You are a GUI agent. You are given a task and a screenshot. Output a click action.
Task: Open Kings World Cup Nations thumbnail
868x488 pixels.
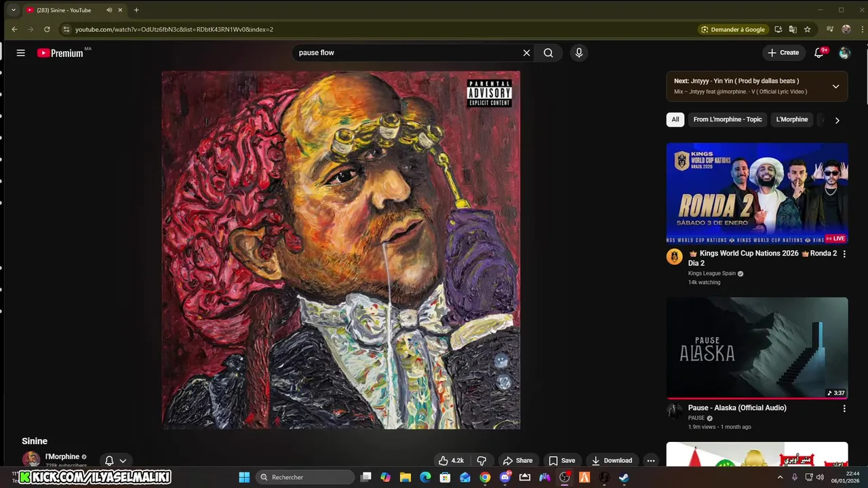click(x=757, y=193)
